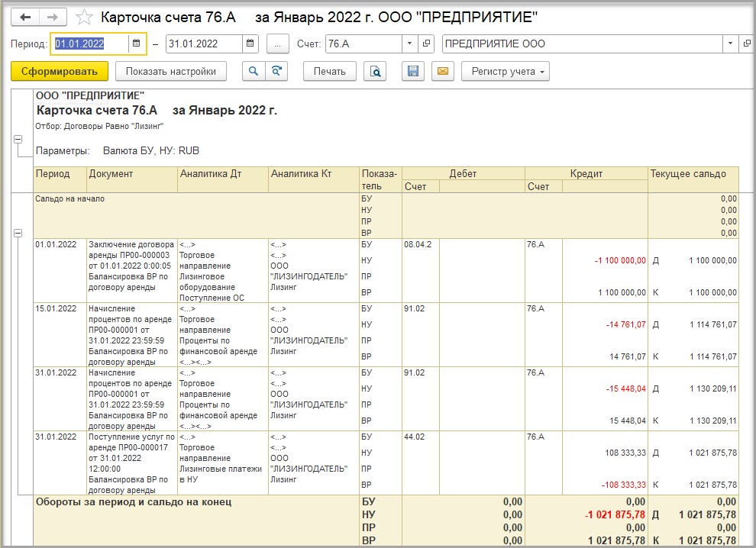Screen dimensions: 756x548
Task: Select credit amount -1 100 000,00
Action: (x=619, y=261)
